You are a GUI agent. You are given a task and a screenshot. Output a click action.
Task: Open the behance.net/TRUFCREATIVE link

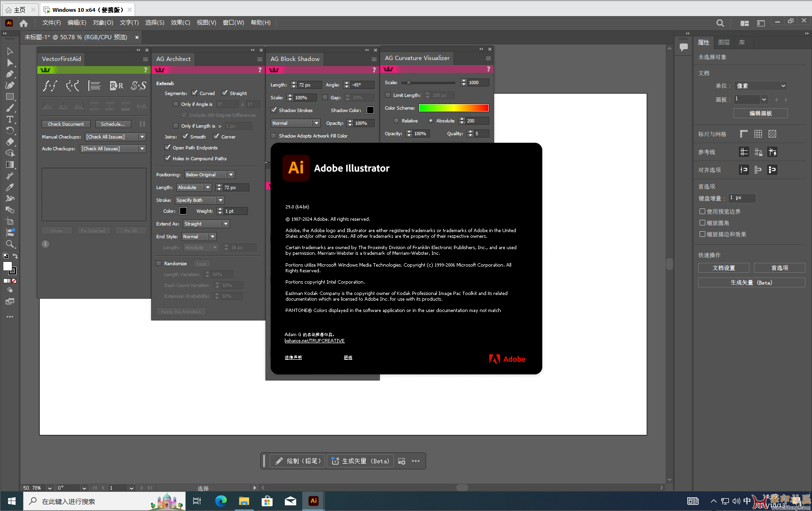pyautogui.click(x=315, y=340)
